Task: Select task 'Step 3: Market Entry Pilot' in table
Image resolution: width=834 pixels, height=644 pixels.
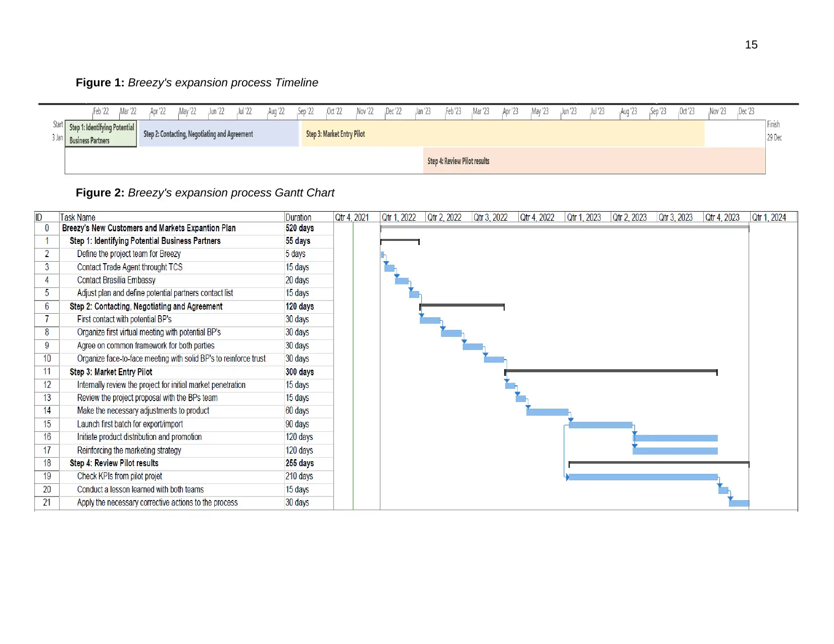Action: (x=111, y=372)
